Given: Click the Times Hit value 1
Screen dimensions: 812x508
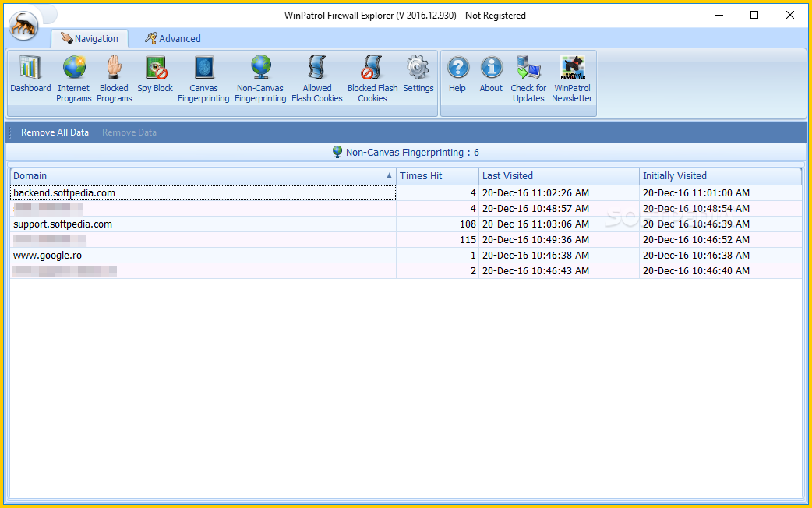Looking at the screenshot, I should tap(473, 256).
